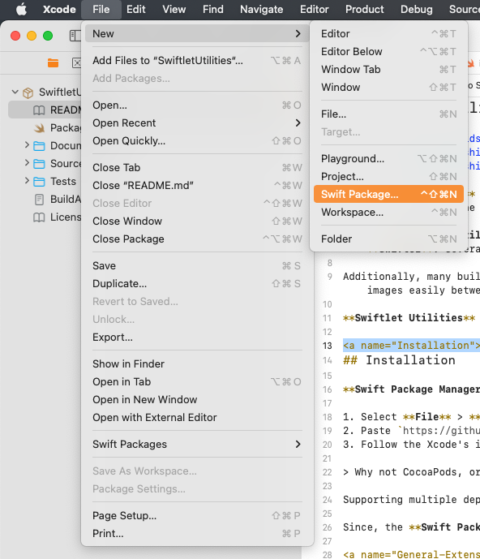
Task: Select Add Files to "SwiftletUtilities"…
Action: tap(197, 61)
